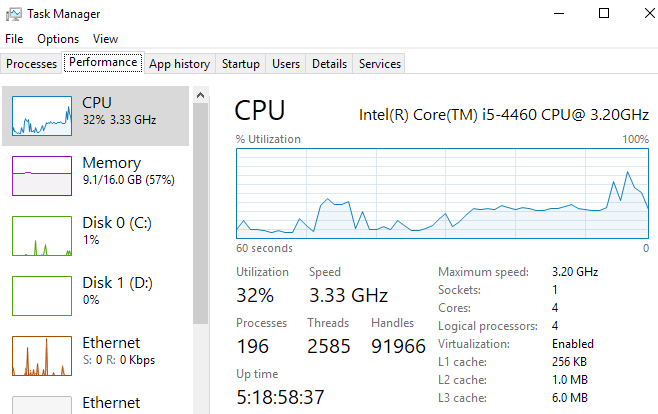Open the first Ethernet activity graph
The height and width of the screenshot is (414, 658).
[41, 356]
